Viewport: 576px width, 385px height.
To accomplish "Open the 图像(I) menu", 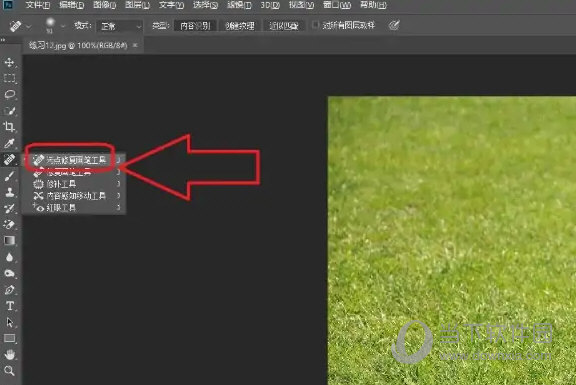I will [104, 5].
